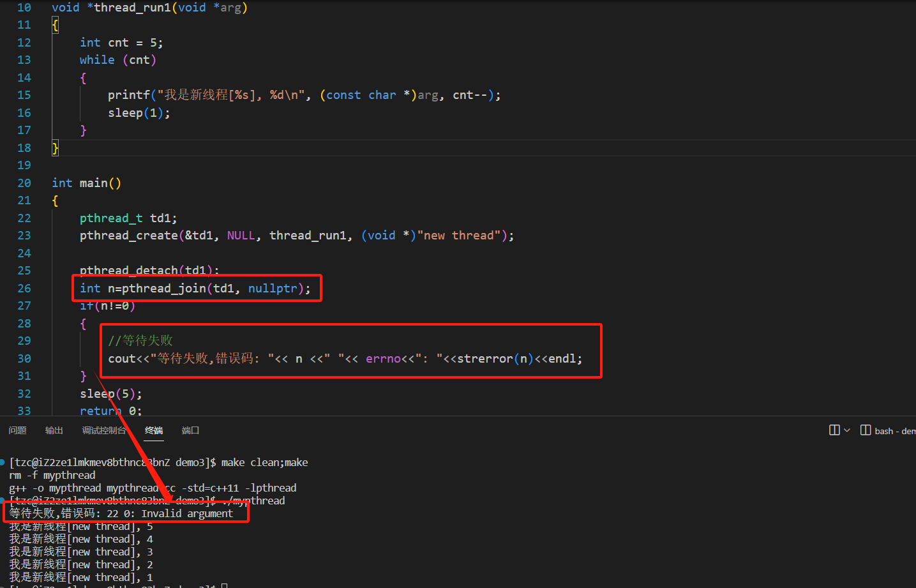Click the '//等待失败' comment
Viewport: 916px width, 588px height.
point(140,341)
